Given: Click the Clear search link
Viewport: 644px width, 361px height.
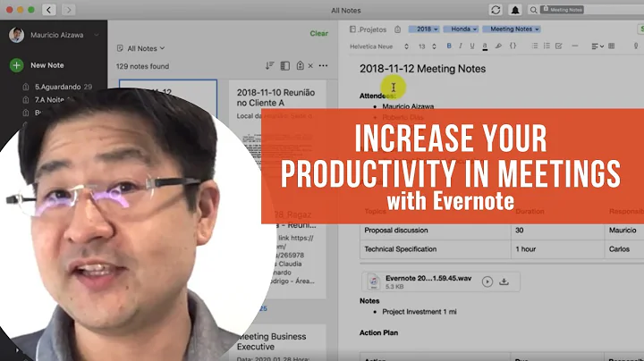Looking at the screenshot, I should tap(318, 33).
